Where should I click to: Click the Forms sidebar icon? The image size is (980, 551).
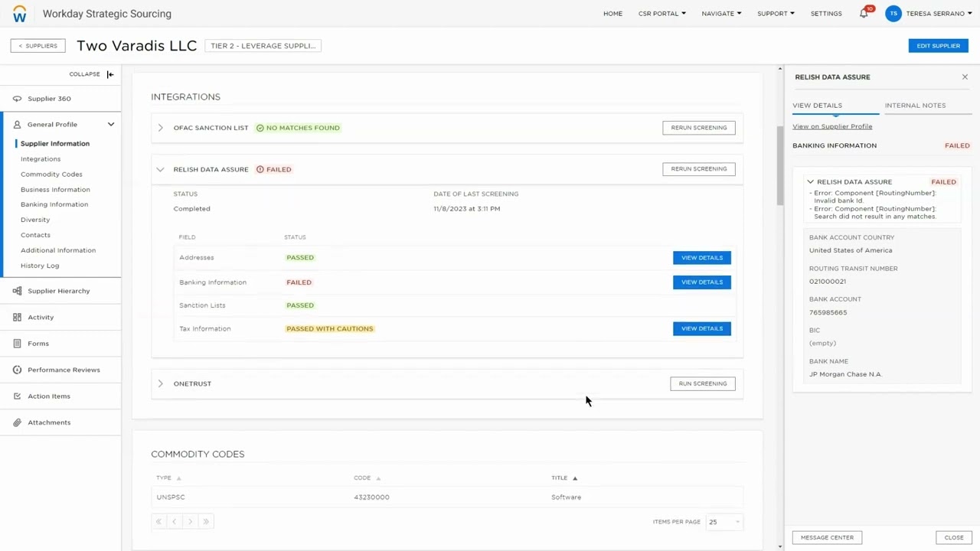[x=17, y=344]
